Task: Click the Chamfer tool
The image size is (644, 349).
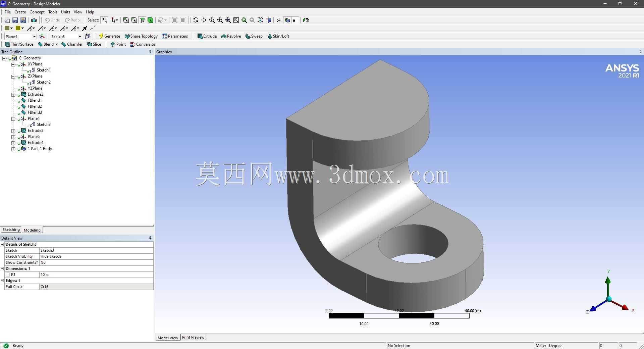Action: pyautogui.click(x=72, y=44)
